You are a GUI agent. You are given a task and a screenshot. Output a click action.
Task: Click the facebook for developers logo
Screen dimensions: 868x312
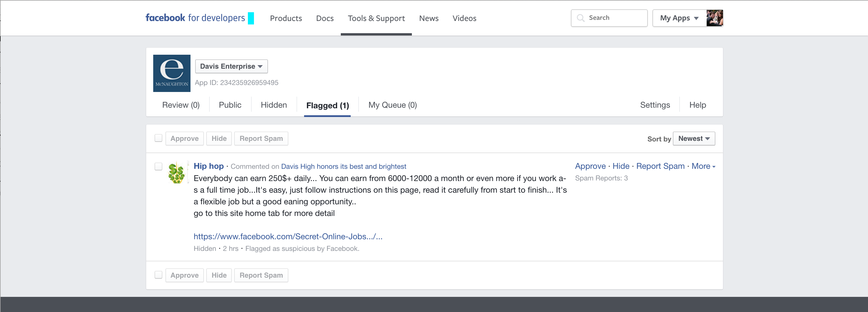[195, 18]
